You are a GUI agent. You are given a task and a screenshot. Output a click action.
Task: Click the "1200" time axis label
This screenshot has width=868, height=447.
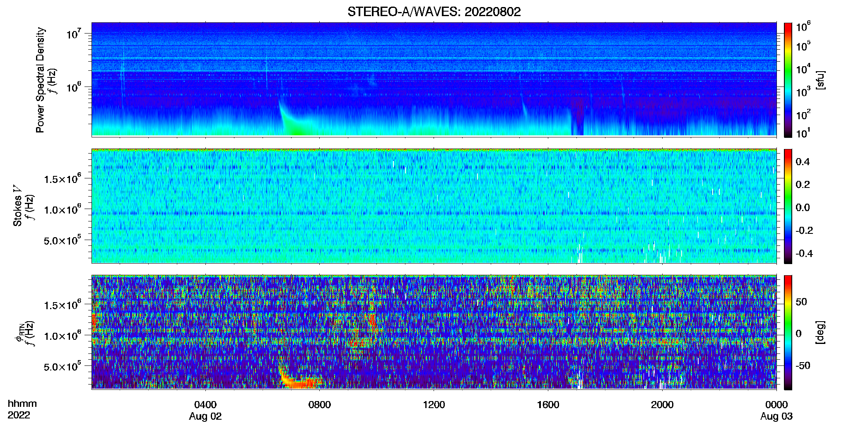pos(434,404)
